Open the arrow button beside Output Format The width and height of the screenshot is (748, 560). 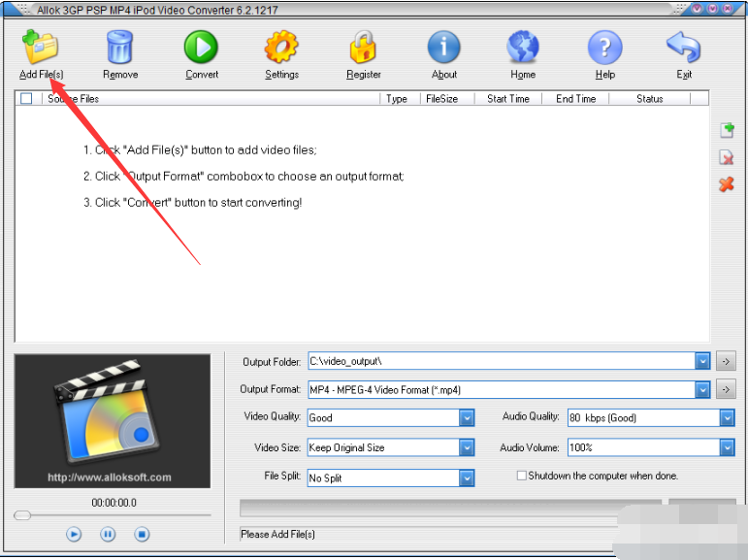[726, 389]
